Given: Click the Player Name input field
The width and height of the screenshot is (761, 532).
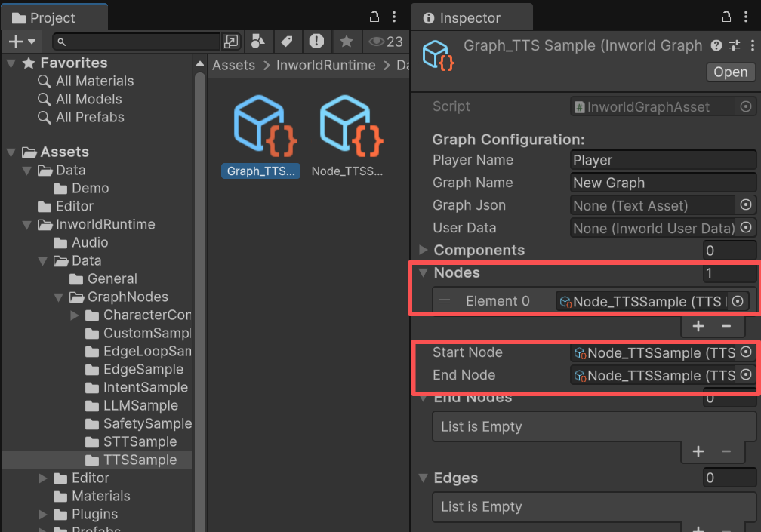Looking at the screenshot, I should click(x=663, y=160).
